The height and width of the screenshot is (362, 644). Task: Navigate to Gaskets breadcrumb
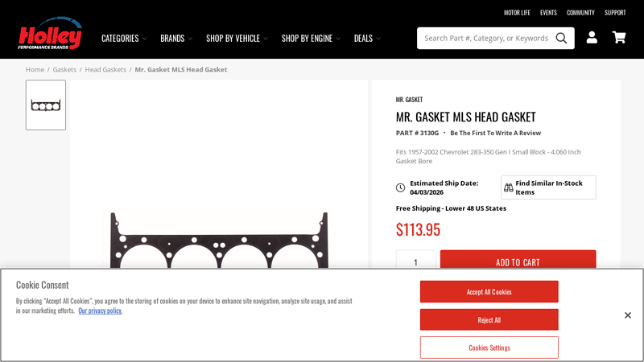point(64,69)
